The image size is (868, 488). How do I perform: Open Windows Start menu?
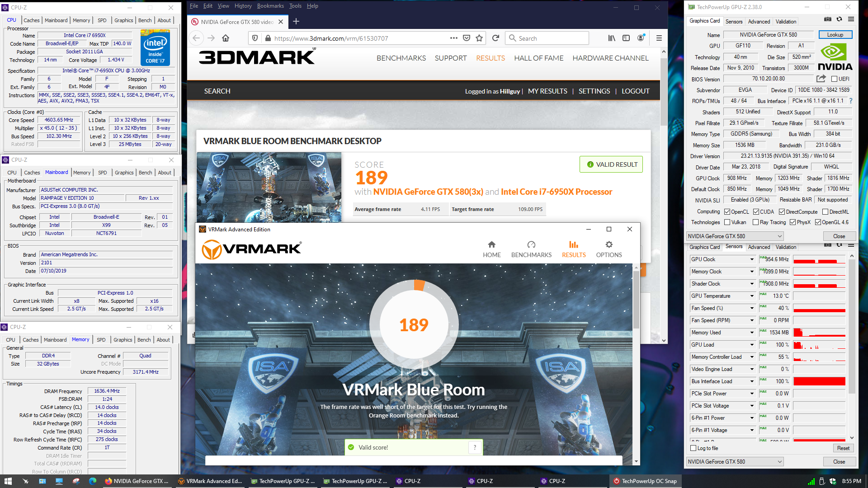[x=8, y=481]
